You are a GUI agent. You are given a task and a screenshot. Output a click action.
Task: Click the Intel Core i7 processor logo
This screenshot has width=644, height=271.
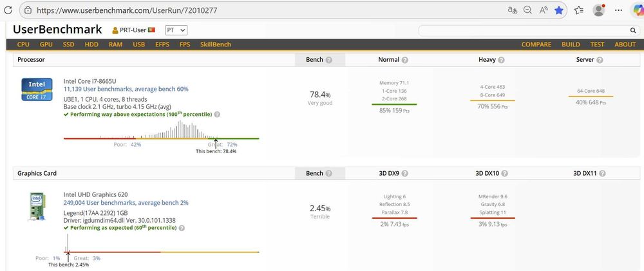pyautogui.click(x=37, y=89)
